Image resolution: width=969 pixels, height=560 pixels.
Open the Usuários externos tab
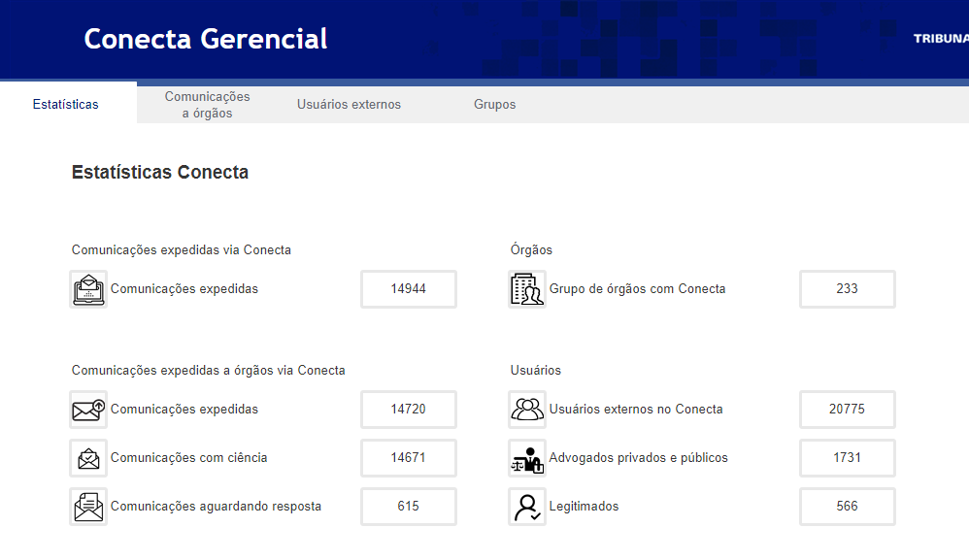[349, 104]
